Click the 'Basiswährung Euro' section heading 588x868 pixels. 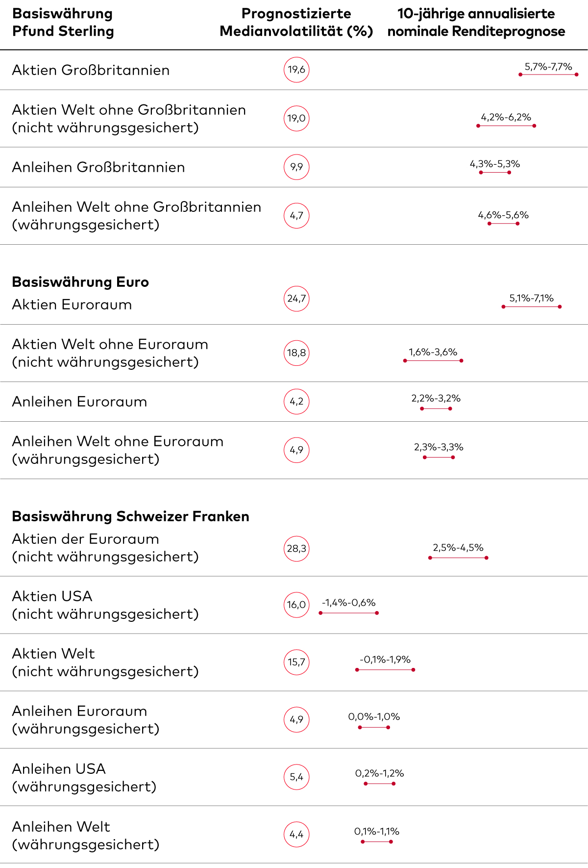[80, 282]
